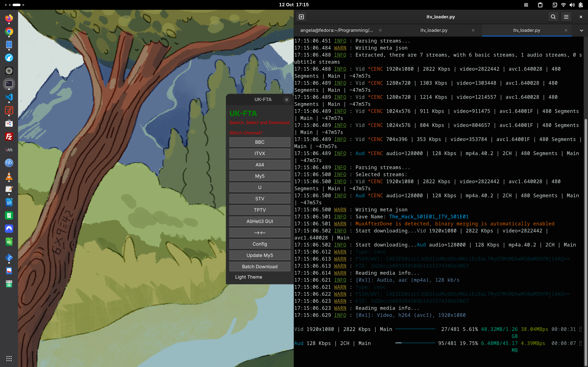Launch Firefox from the dock
This screenshot has width=588, height=367.
click(x=9, y=18)
